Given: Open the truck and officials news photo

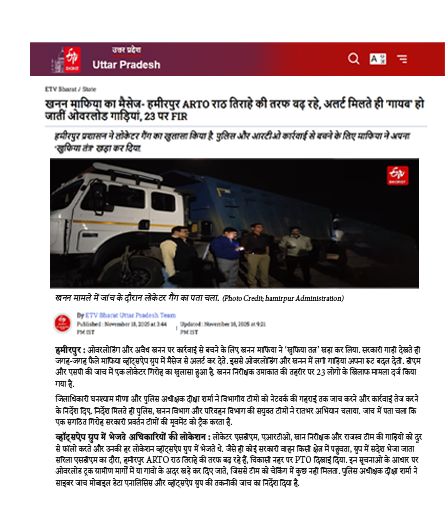Looking at the screenshot, I should pyautogui.click(x=234, y=223).
